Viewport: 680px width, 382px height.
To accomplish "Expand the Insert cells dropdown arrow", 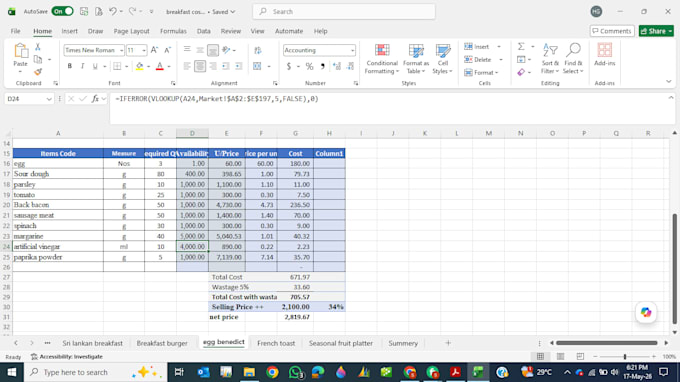I will click(x=499, y=46).
